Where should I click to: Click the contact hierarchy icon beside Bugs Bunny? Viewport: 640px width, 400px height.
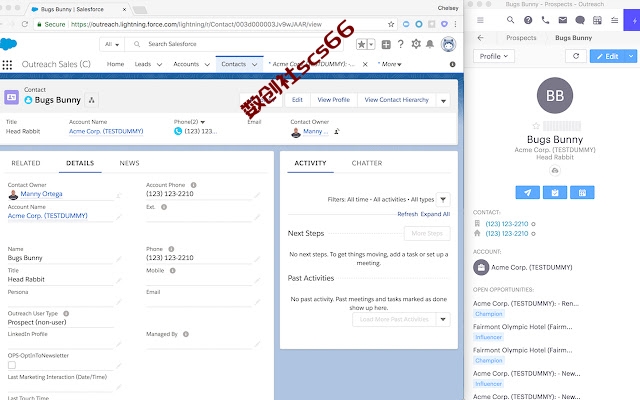(x=91, y=100)
